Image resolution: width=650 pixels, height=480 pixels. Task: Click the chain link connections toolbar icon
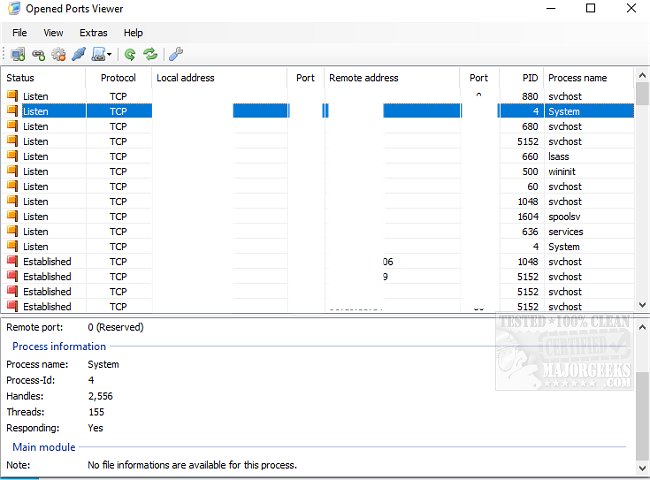[38, 54]
